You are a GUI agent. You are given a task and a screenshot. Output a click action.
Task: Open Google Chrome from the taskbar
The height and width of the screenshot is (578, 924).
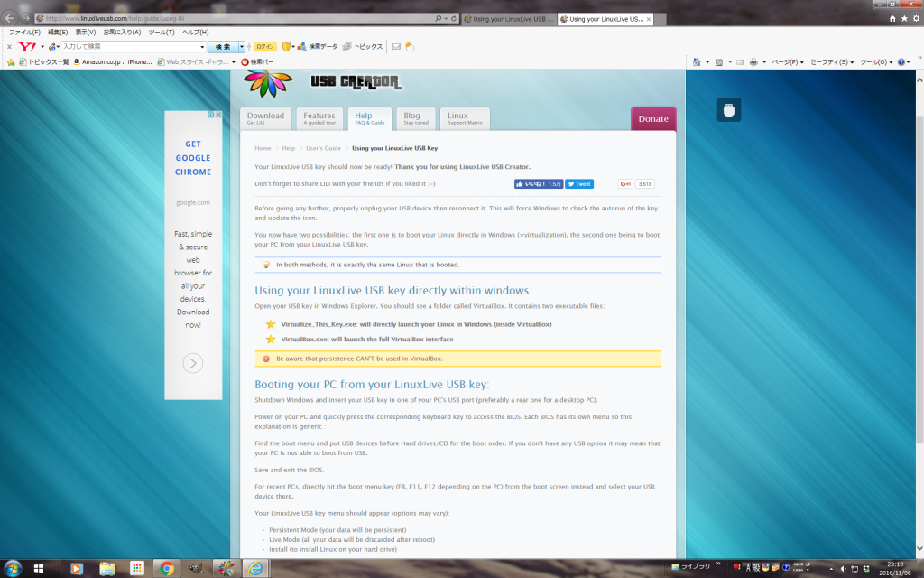[165, 568]
